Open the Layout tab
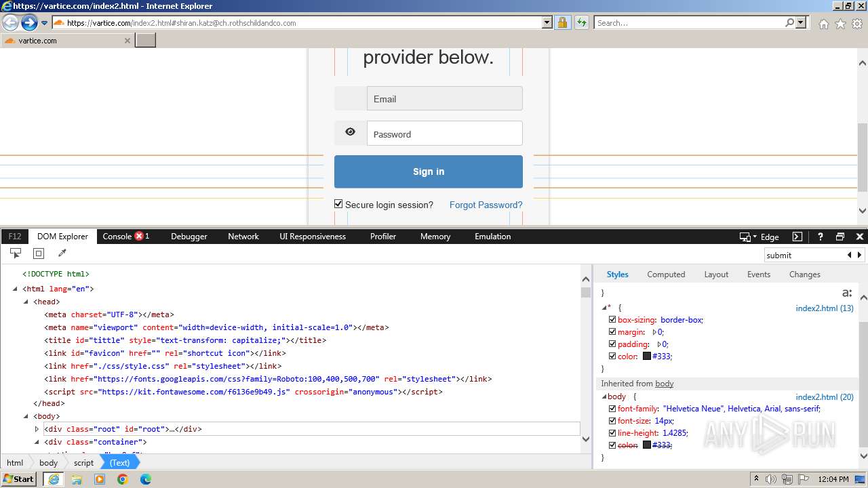The width and height of the screenshot is (868, 488). [x=716, y=274]
